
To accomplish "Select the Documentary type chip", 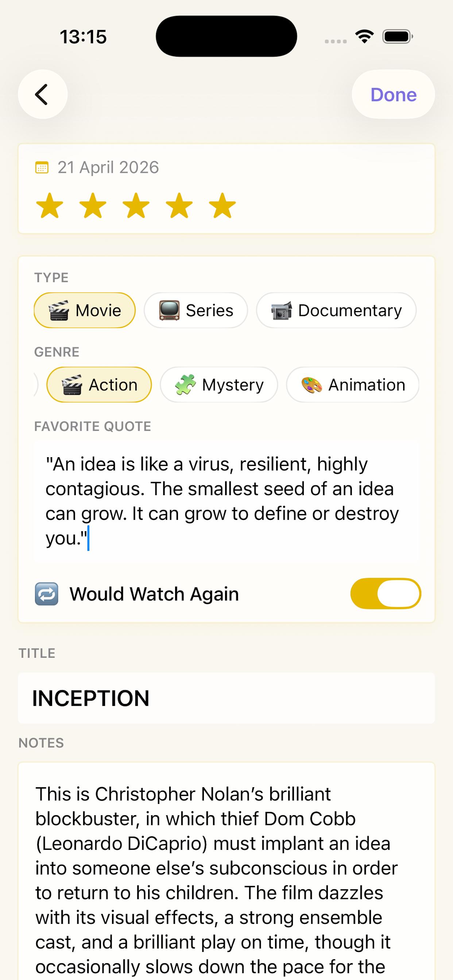I will pyautogui.click(x=336, y=310).
